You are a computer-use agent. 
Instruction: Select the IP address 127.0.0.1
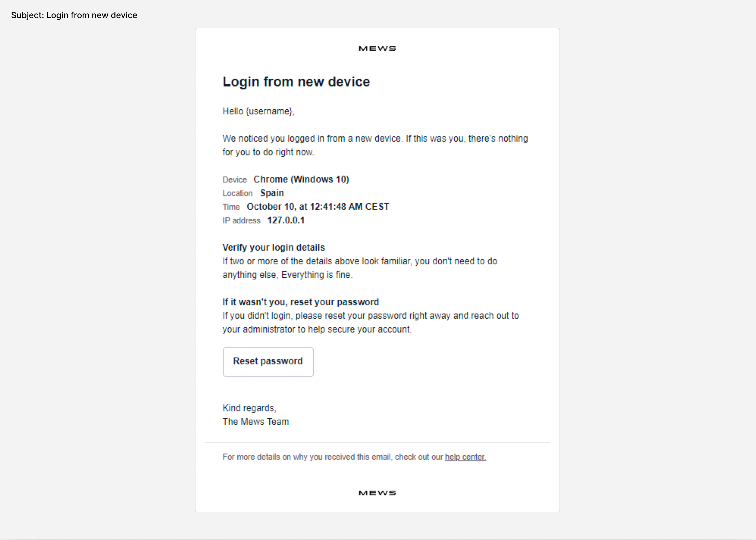coord(286,220)
